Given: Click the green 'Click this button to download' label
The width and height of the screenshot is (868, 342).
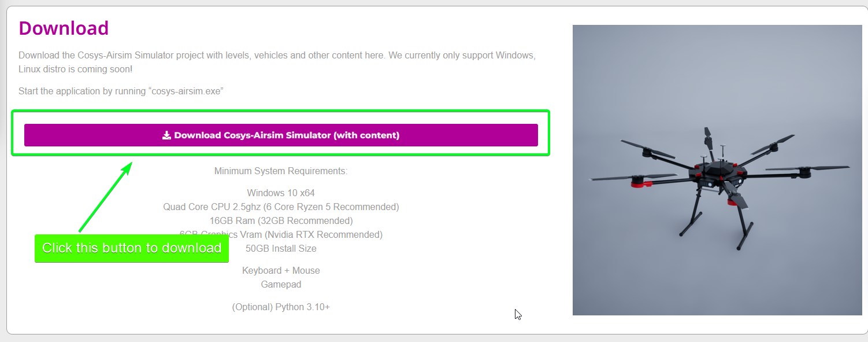Looking at the screenshot, I should click(x=132, y=248).
